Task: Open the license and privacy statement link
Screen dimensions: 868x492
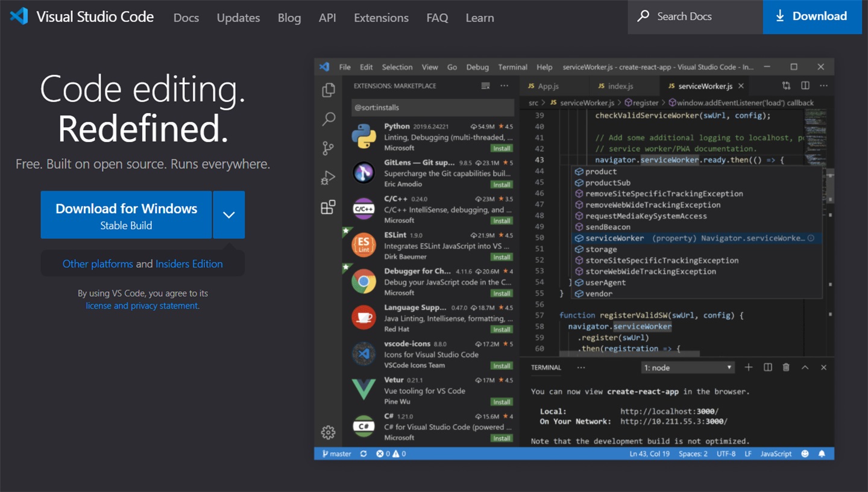Action: pyautogui.click(x=142, y=305)
